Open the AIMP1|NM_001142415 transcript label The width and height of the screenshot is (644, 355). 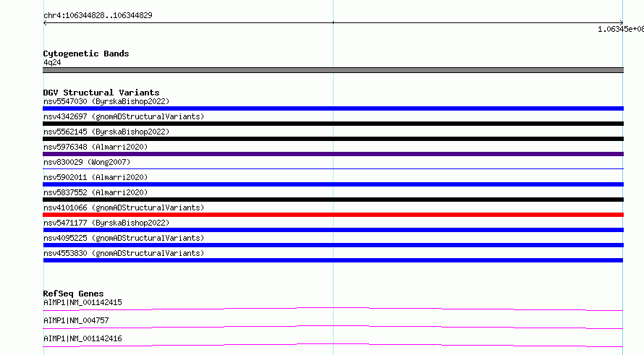tap(82, 302)
